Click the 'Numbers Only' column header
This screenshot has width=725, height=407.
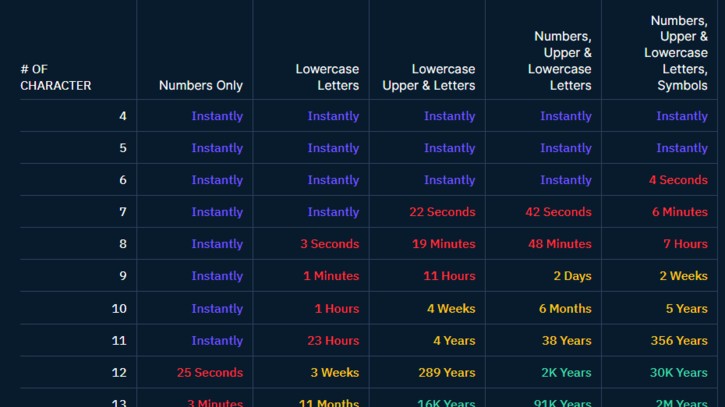click(200, 86)
